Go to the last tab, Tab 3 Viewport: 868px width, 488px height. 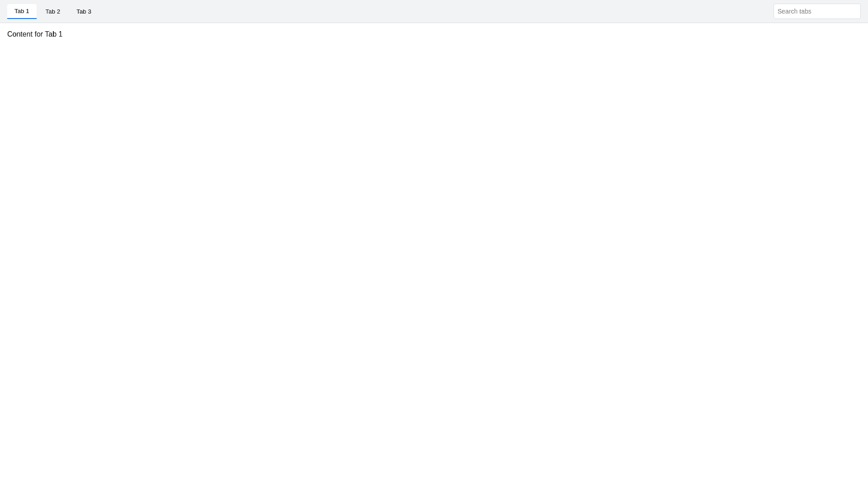(x=84, y=11)
